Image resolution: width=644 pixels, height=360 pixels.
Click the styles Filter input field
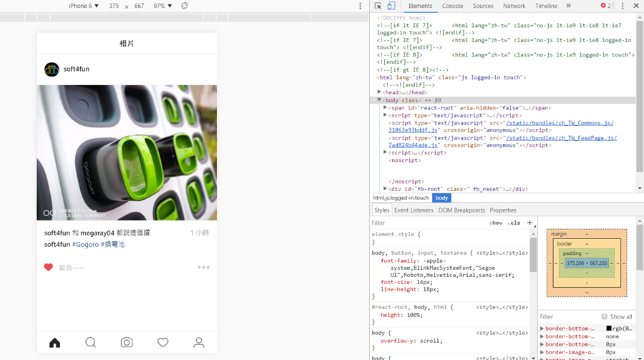click(426, 223)
